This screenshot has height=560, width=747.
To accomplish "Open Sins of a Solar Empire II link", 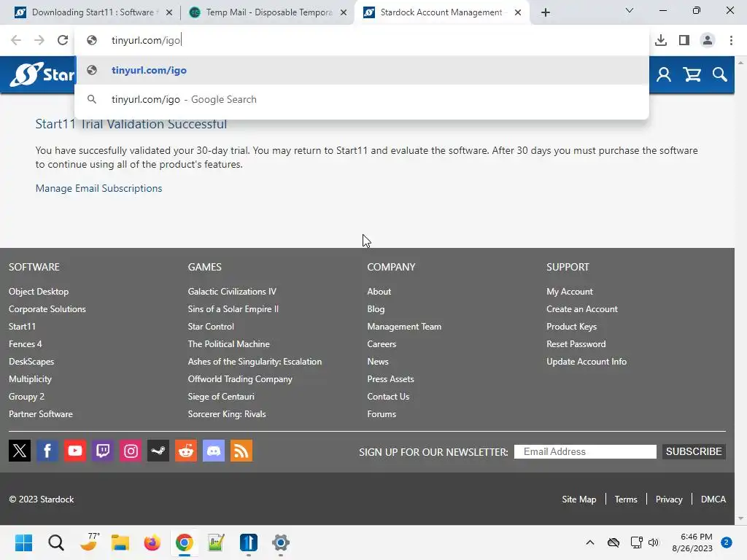I will click(x=233, y=309).
